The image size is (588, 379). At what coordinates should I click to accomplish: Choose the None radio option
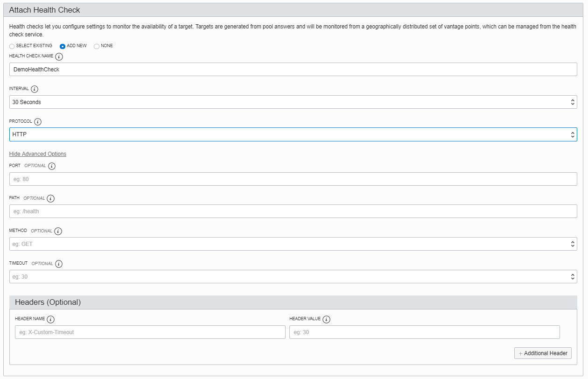click(x=97, y=46)
